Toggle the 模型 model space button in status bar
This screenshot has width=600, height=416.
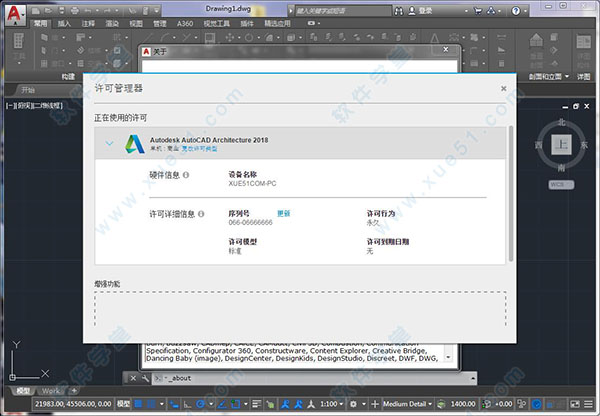pyautogui.click(x=123, y=404)
